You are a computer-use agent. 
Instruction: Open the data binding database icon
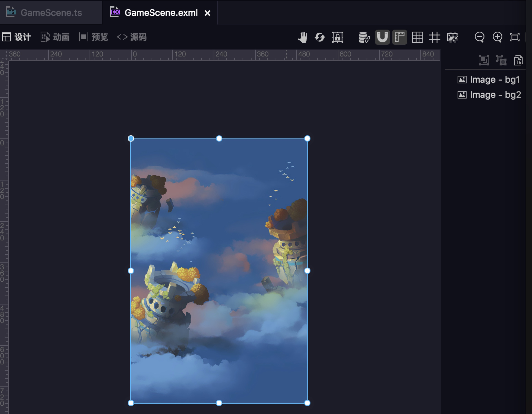pyautogui.click(x=364, y=37)
